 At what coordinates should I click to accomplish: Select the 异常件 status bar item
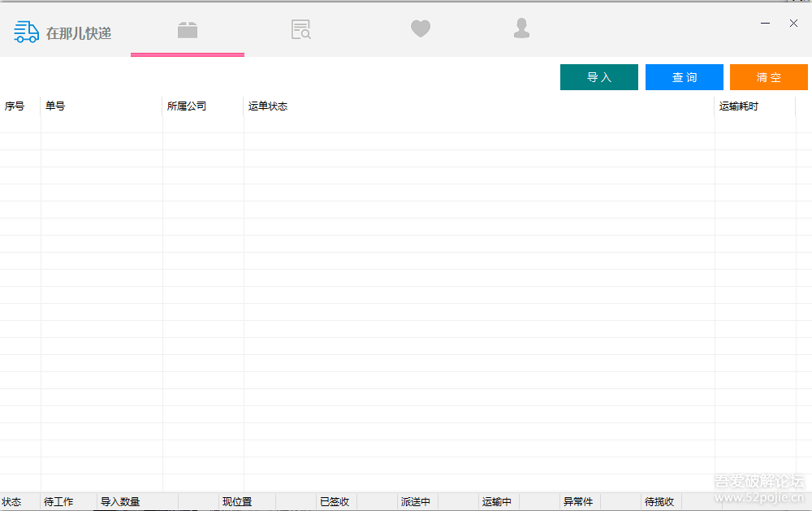coord(578,501)
